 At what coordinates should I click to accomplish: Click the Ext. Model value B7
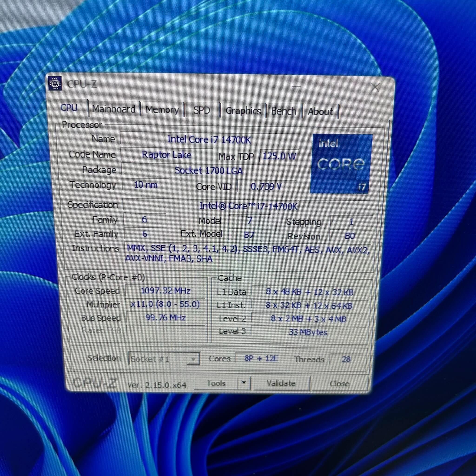pos(249,235)
